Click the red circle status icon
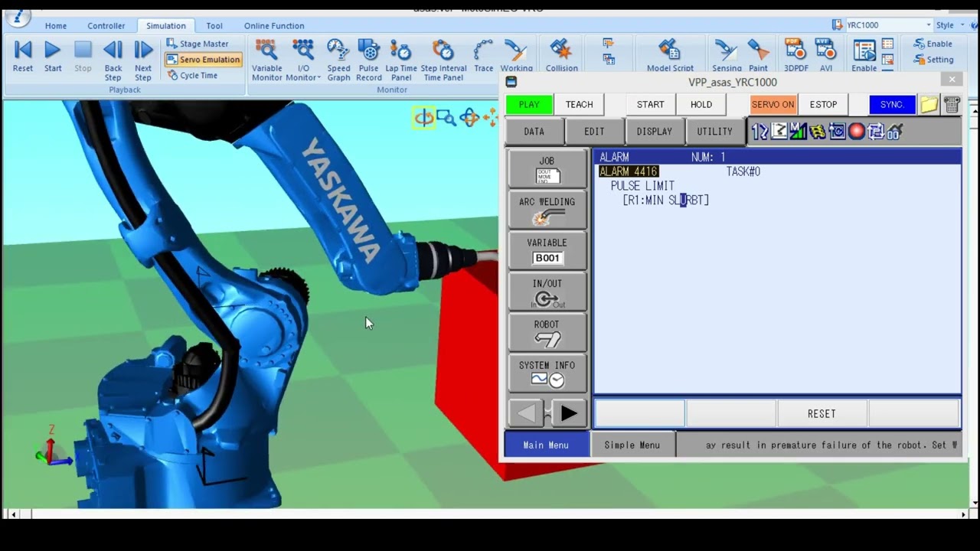Image resolution: width=980 pixels, height=551 pixels. click(857, 132)
